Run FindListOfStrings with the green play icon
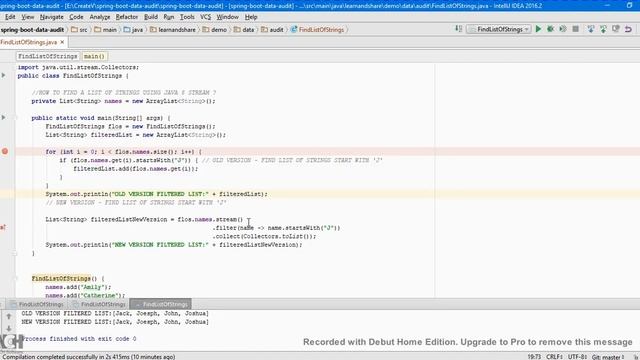 [x=538, y=29]
